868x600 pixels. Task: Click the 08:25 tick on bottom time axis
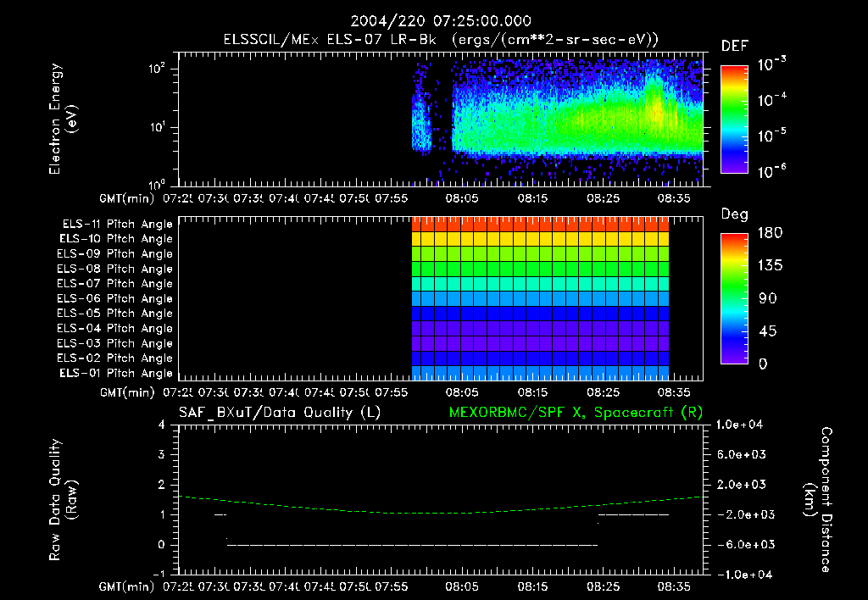pos(603,586)
